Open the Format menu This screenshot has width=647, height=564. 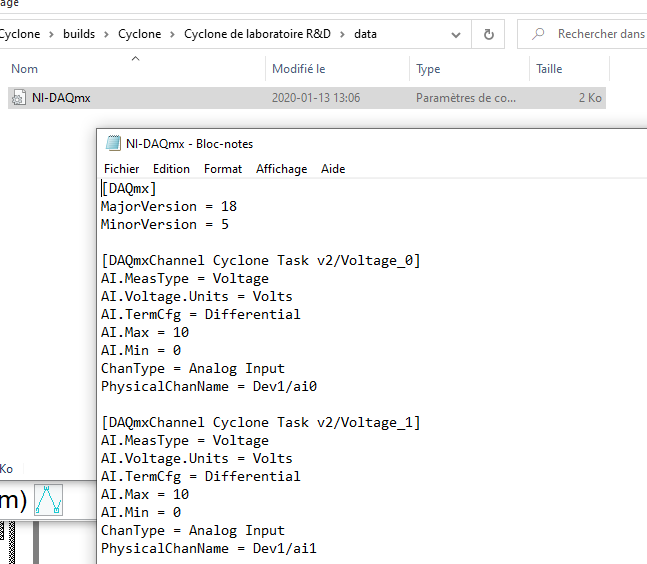[223, 169]
